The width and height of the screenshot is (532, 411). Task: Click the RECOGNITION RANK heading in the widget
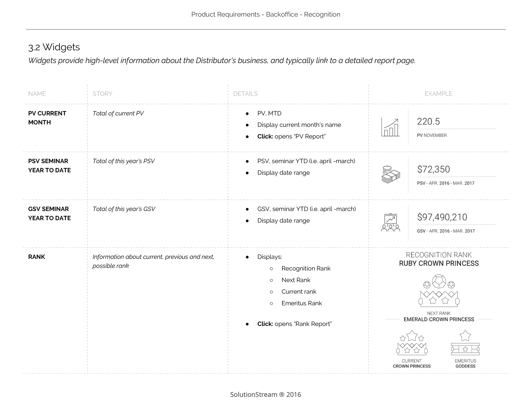click(439, 255)
